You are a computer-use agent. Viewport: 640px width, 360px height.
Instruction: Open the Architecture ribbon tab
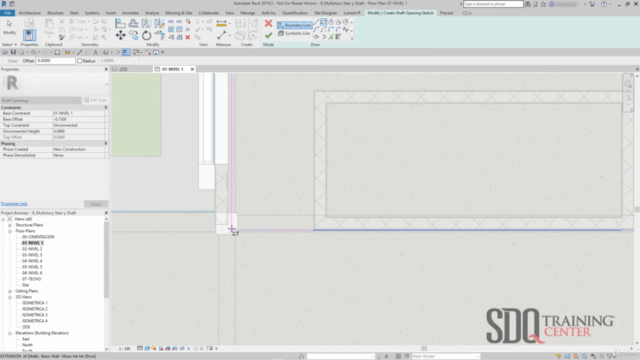[x=30, y=13]
